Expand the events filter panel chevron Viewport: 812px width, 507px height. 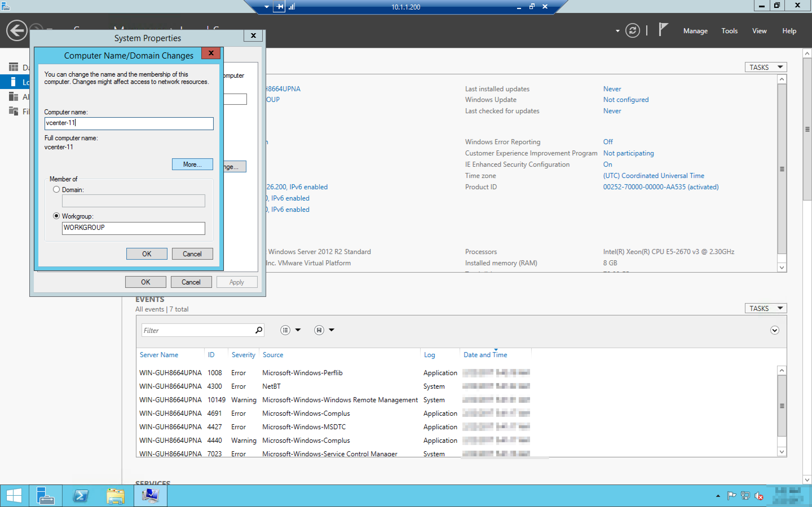point(774,330)
